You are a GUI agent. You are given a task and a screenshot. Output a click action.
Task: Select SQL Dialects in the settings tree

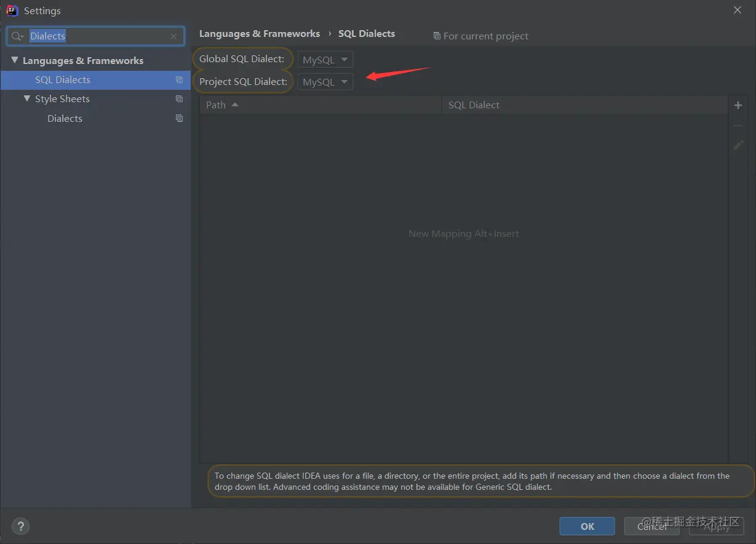pyautogui.click(x=95, y=80)
